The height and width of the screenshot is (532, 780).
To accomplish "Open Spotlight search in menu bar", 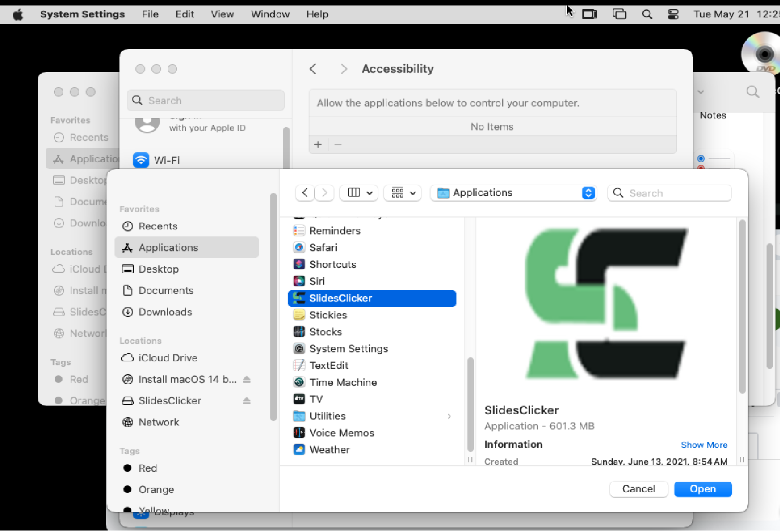I will (647, 14).
